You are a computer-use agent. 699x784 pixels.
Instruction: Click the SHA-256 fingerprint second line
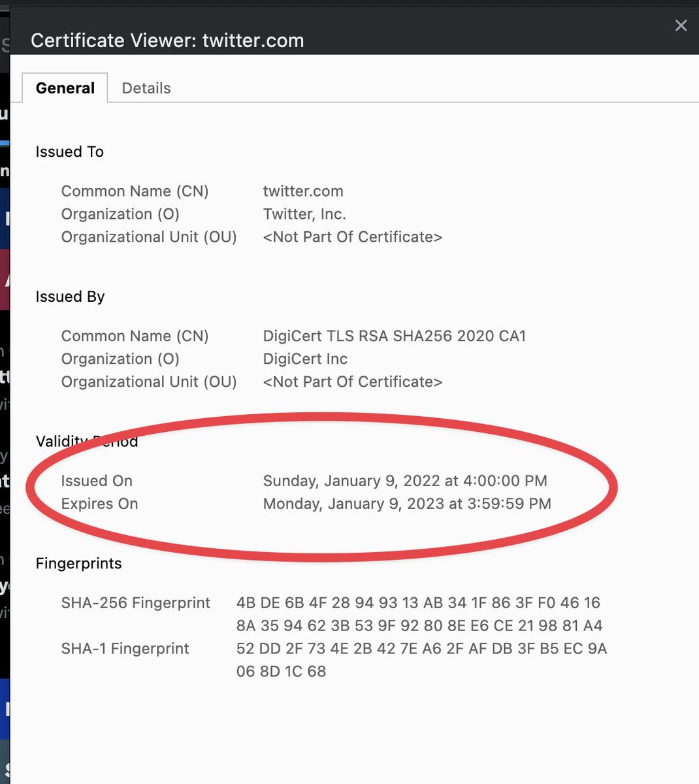419,625
